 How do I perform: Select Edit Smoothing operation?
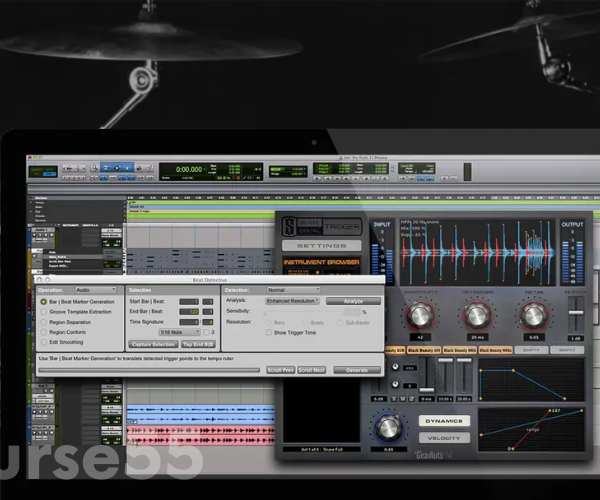(44, 342)
